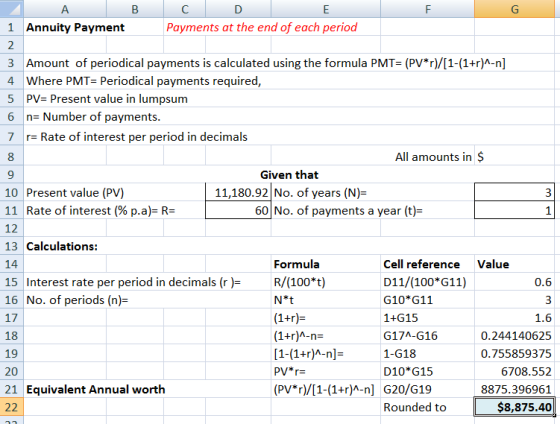Click the 'N*t' formula cell
560x424 pixels.
click(x=284, y=300)
